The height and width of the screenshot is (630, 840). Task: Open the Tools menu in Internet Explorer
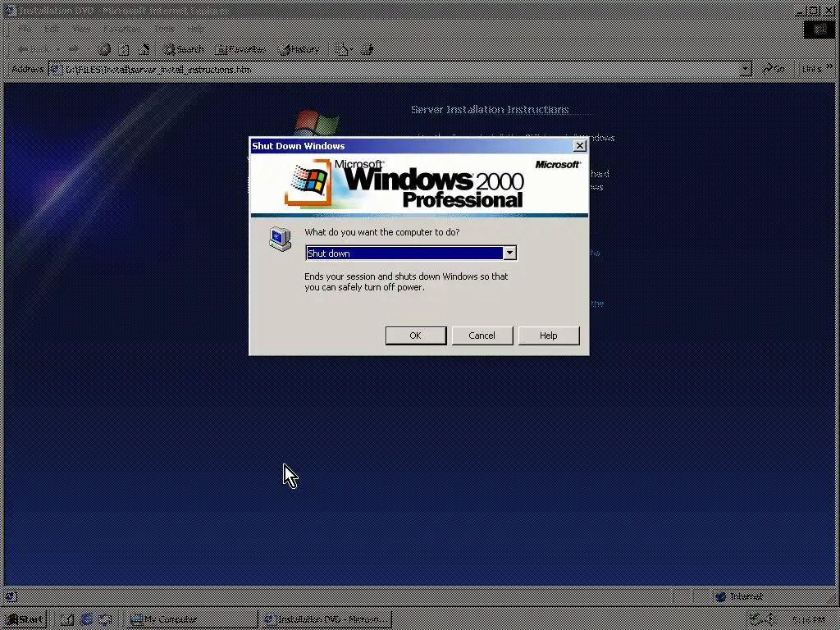tap(164, 28)
